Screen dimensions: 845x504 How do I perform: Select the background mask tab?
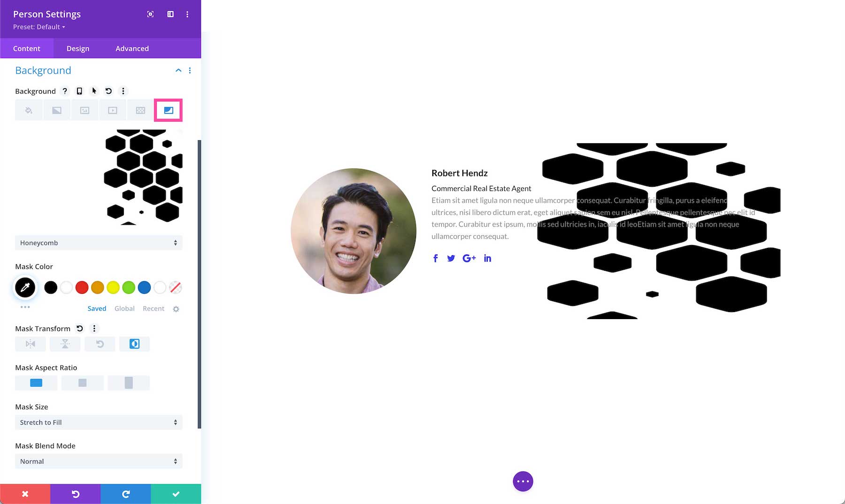169,110
